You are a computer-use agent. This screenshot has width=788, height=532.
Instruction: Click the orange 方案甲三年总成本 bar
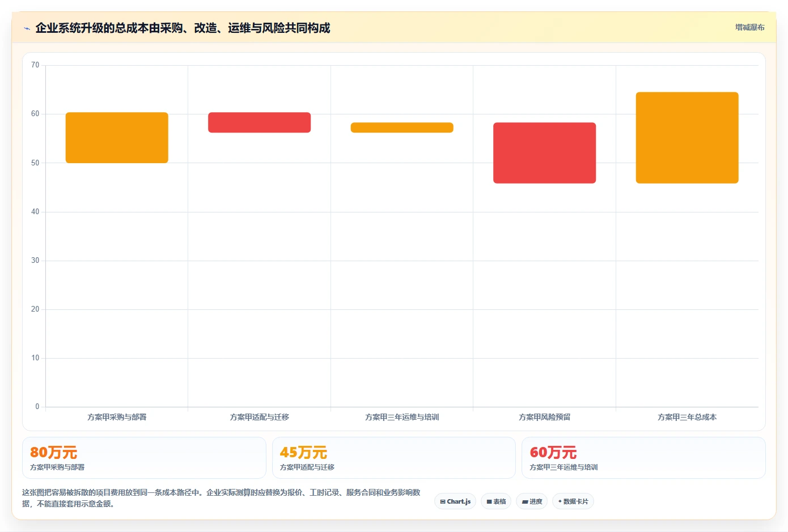pyautogui.click(x=687, y=138)
